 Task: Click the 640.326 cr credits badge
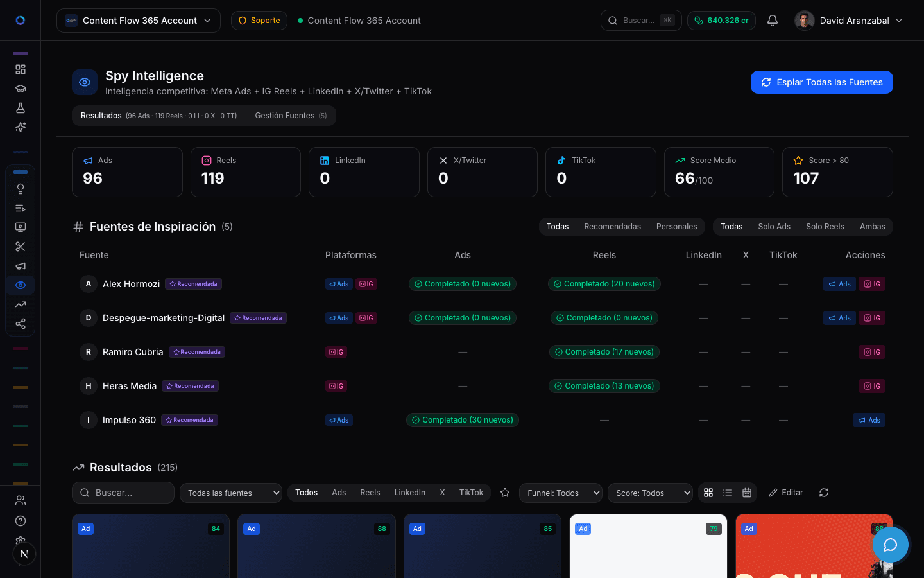pos(721,21)
